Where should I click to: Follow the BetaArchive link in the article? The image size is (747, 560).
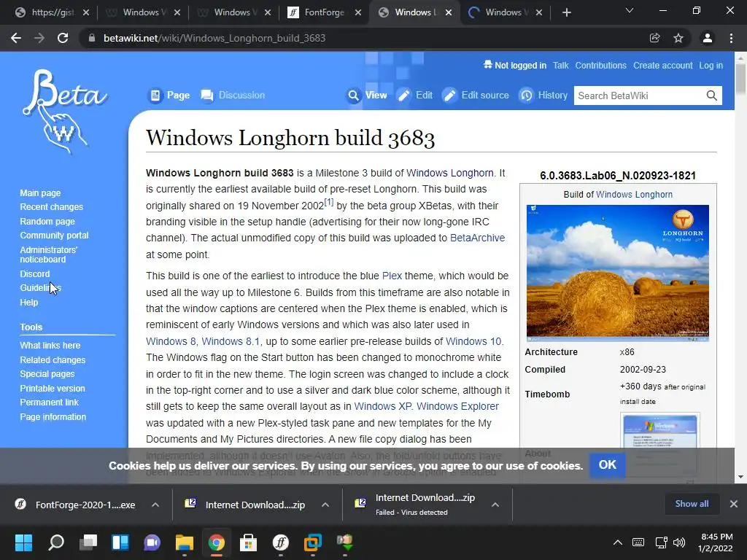pyautogui.click(x=477, y=238)
